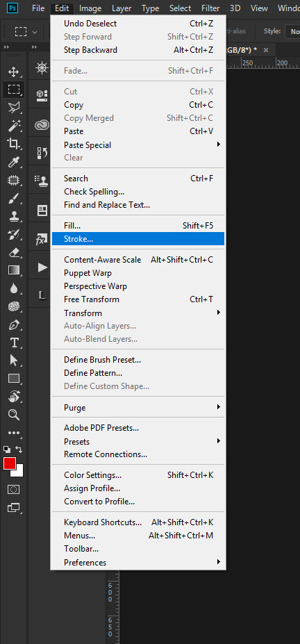The image size is (300, 644).
Task: Select the Magic Wand tool
Action: tap(14, 125)
